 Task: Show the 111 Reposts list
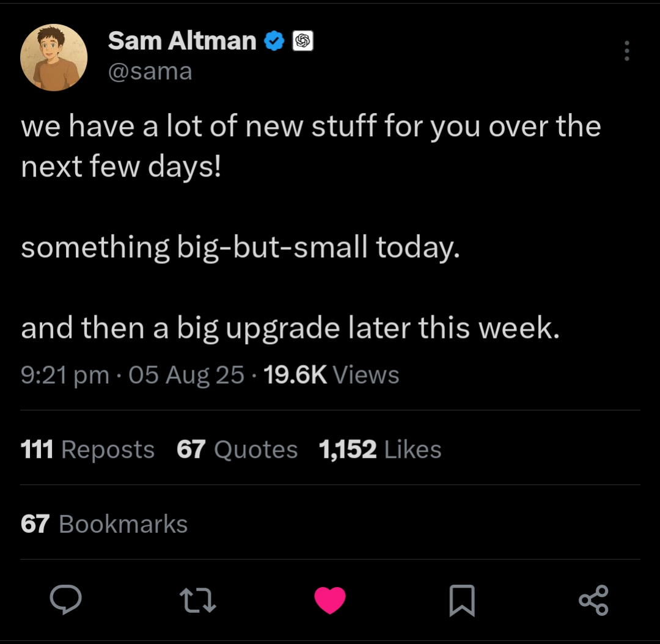click(x=87, y=450)
